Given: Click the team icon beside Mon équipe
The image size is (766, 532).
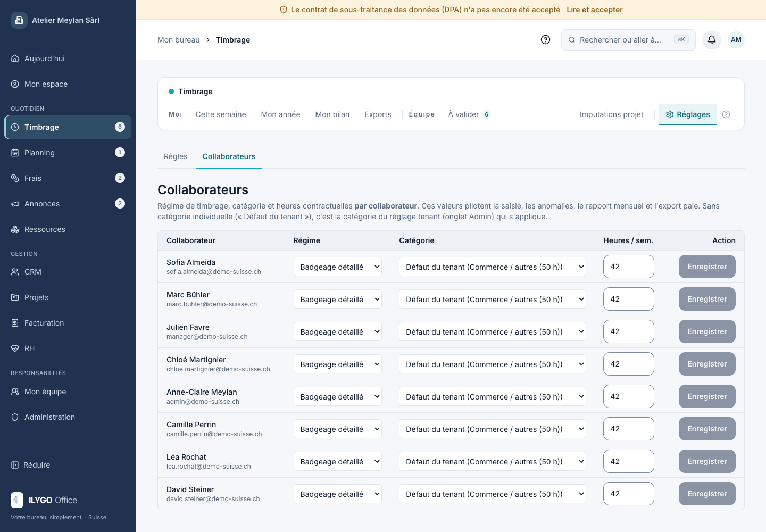Looking at the screenshot, I should 15,392.
